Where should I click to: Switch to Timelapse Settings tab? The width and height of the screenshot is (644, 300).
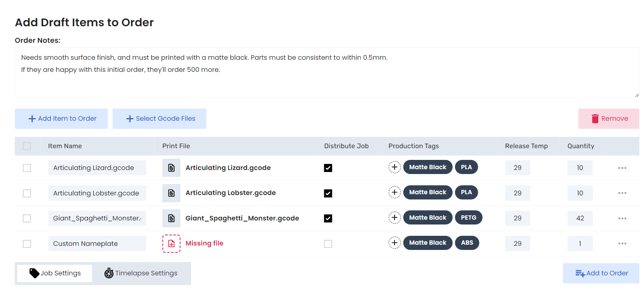(141, 273)
